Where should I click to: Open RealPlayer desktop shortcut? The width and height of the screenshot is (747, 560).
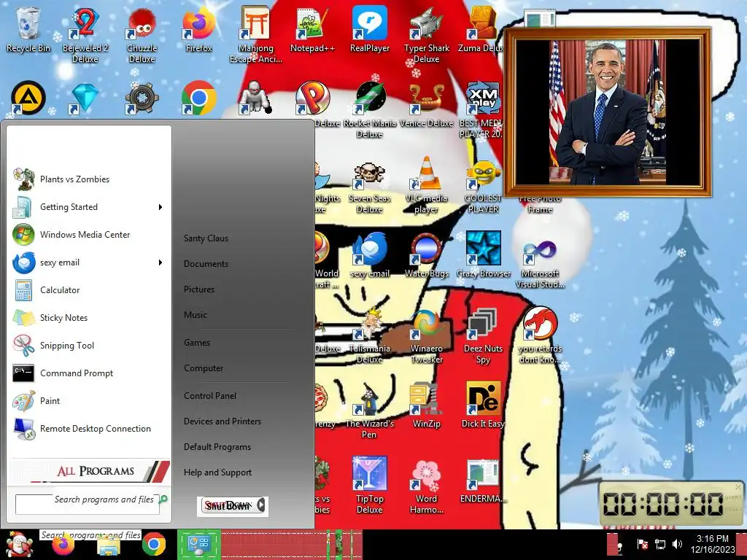point(370,29)
